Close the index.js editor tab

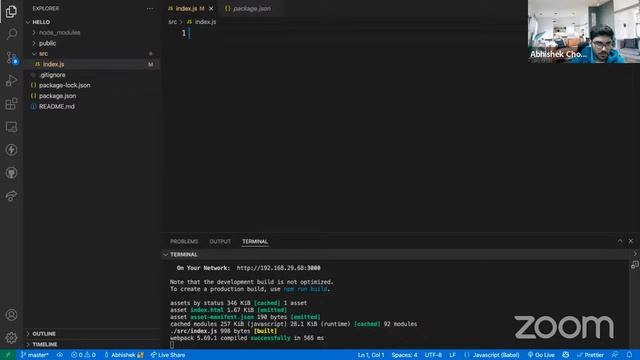pos(211,9)
